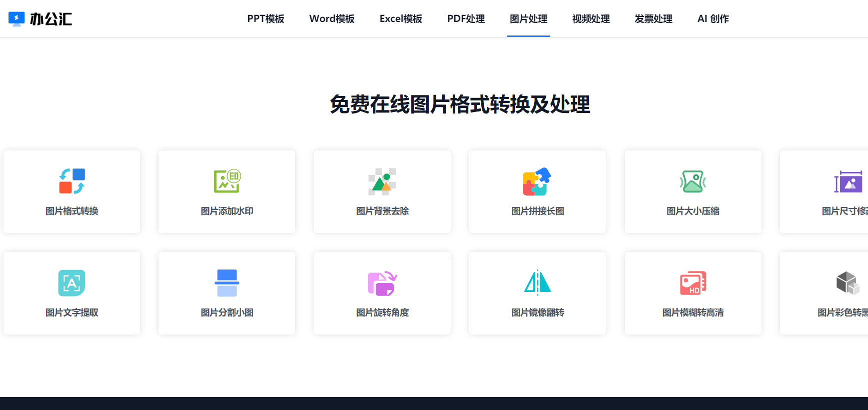Click the 图片大小压缩 compress icon
This screenshot has height=410, width=868.
tap(693, 181)
